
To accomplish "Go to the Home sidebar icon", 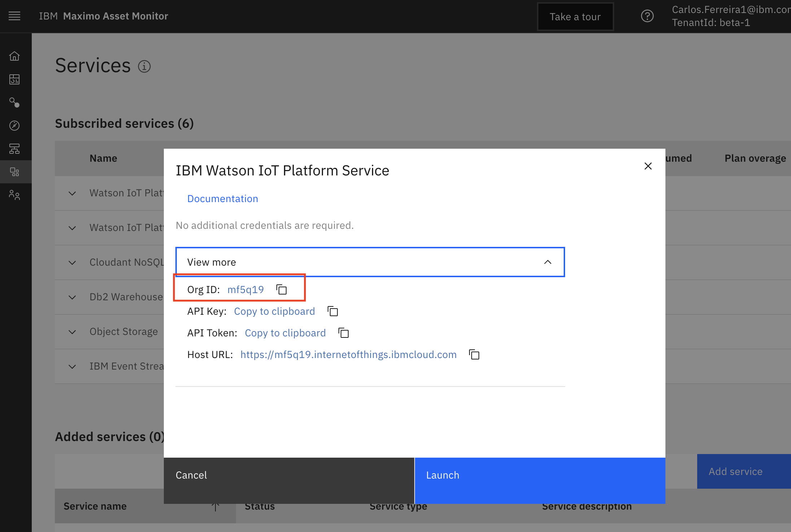I will (x=14, y=56).
